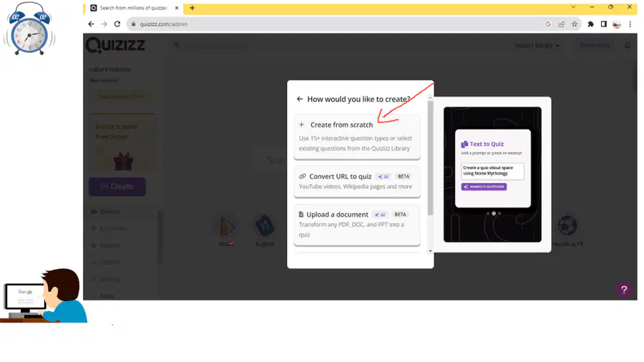Open the Quizizz library dropdown
644x362 pixels.
click(x=537, y=46)
